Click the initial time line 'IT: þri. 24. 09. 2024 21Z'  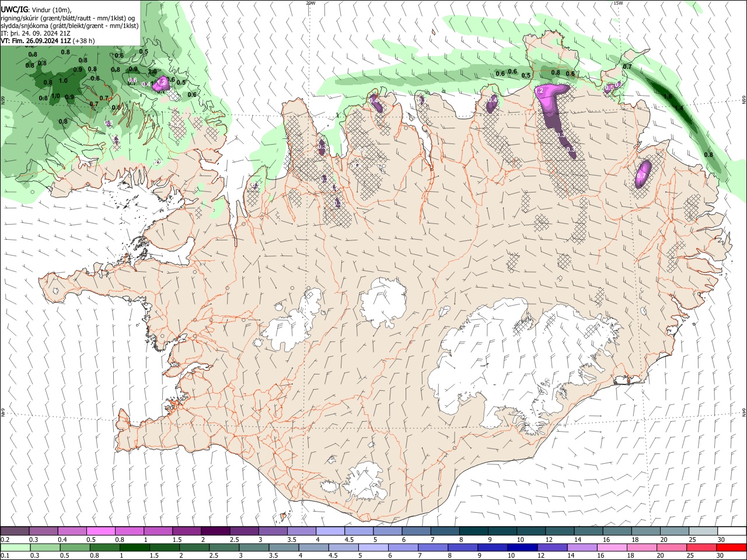pos(36,33)
